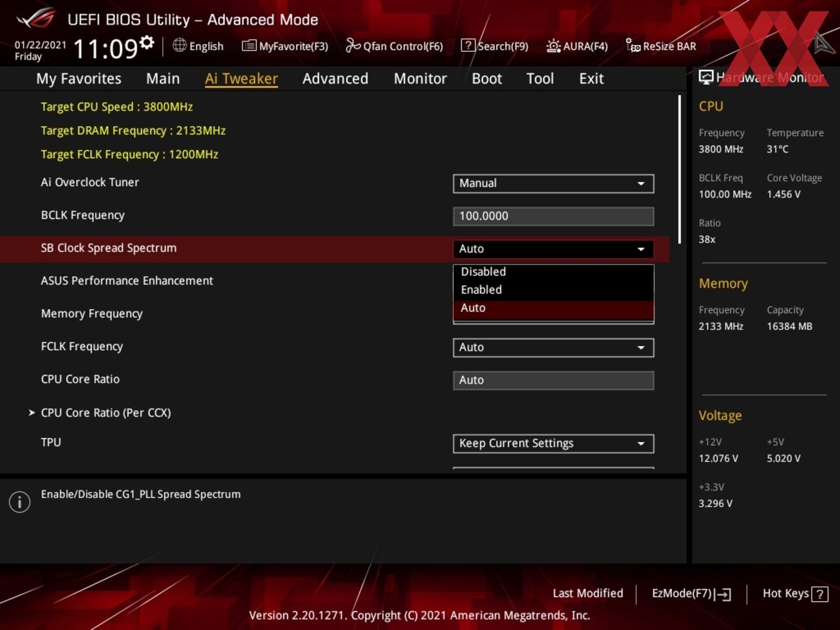Expand CPU Core Ratio (Per CCX) submenu
Image resolution: width=840 pixels, height=630 pixels.
click(x=106, y=413)
